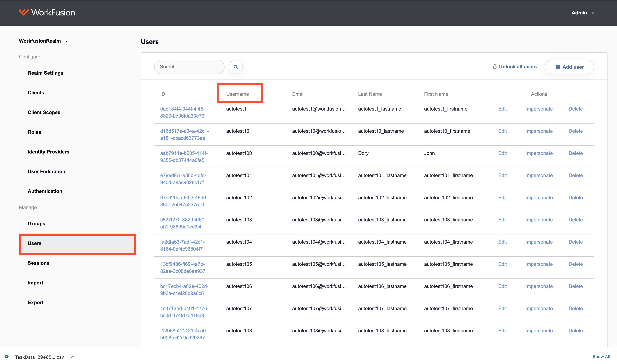
Task: Open the TaskData csv download item
Action: click(x=39, y=357)
